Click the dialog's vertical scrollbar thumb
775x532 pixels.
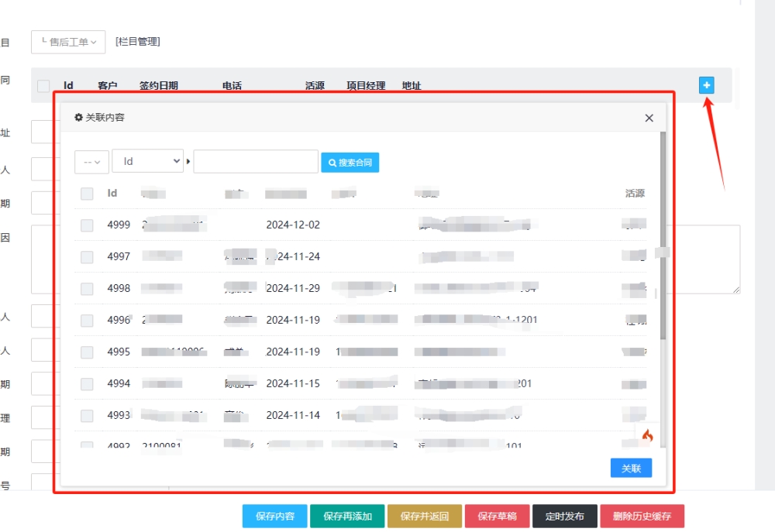663,235
